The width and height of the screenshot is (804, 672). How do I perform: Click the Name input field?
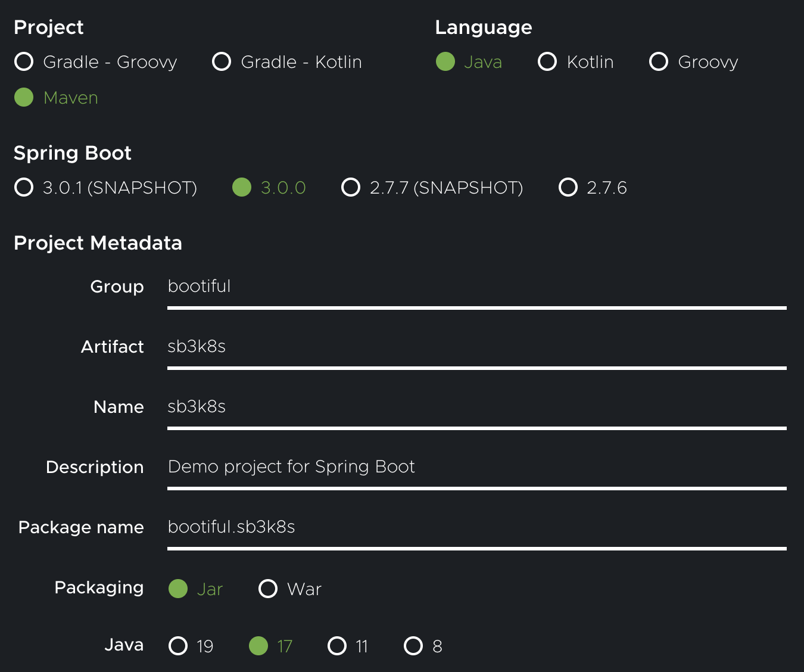(476, 407)
